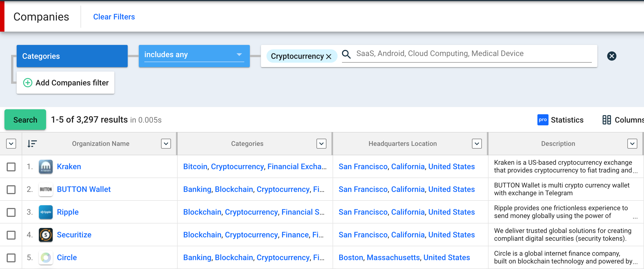This screenshot has height=269, width=644.
Task: Click the Columns grid icon
Action: pos(607,120)
